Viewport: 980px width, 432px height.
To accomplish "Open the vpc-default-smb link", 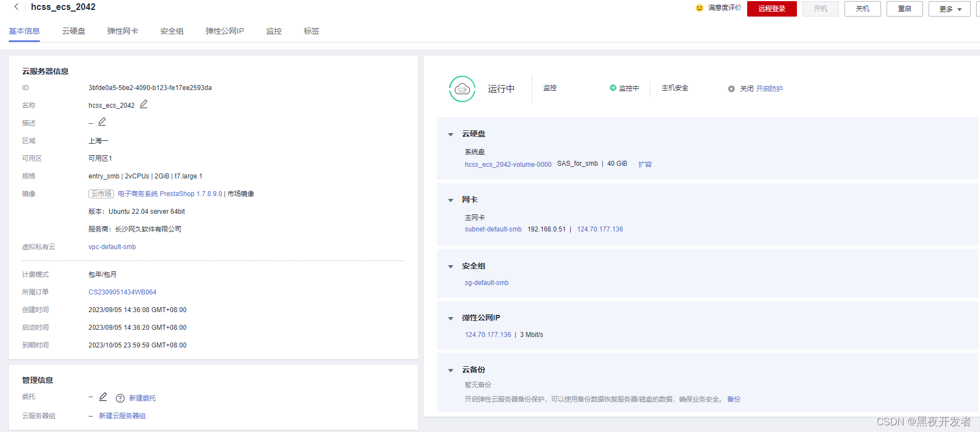I will point(112,247).
